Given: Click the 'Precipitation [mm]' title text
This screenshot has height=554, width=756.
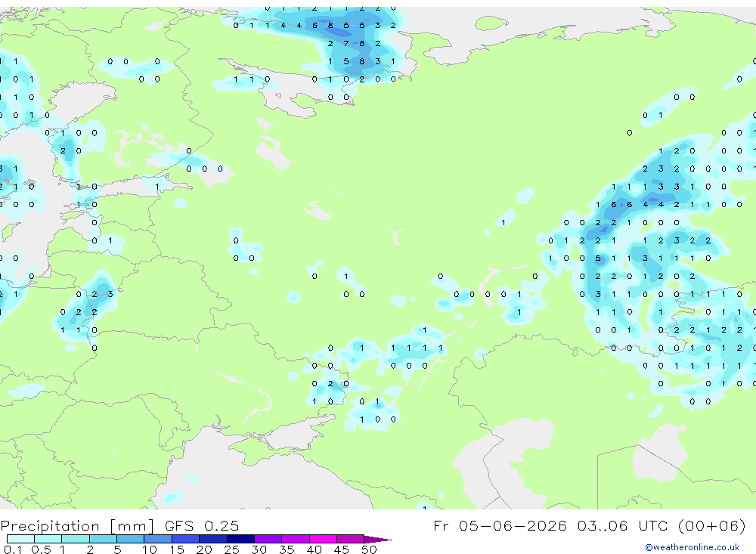Looking at the screenshot, I should pyautogui.click(x=77, y=526).
